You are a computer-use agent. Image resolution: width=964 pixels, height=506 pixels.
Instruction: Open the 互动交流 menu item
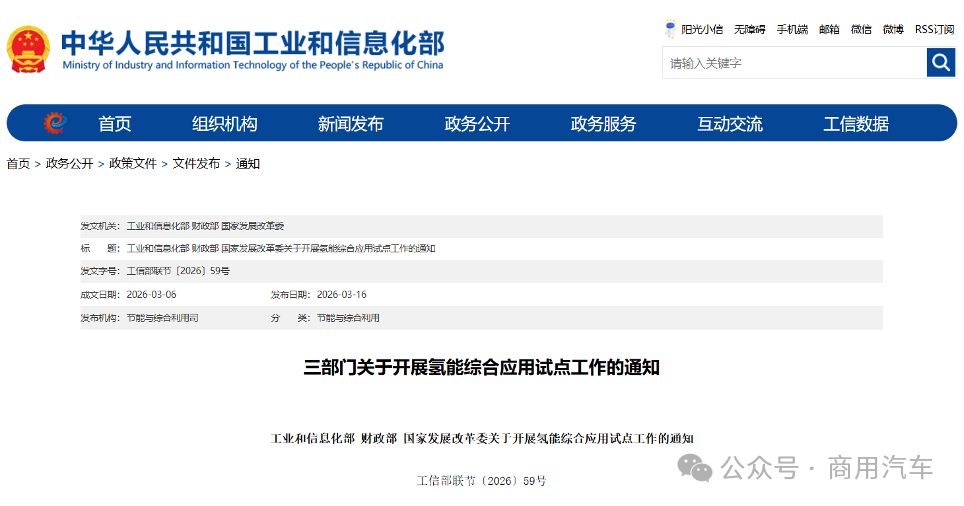(730, 124)
